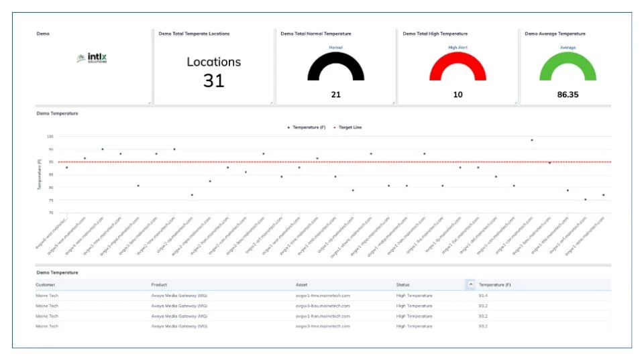The width and height of the screenshot is (644, 360).
Task: Click the vertical Temperature (F) axis title
Action: tap(40, 174)
